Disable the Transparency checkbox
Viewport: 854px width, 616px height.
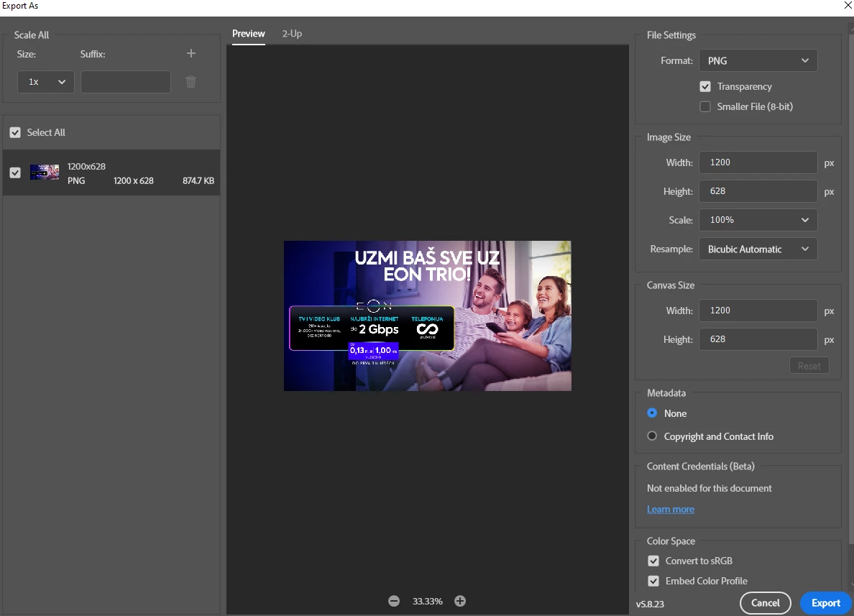(705, 86)
